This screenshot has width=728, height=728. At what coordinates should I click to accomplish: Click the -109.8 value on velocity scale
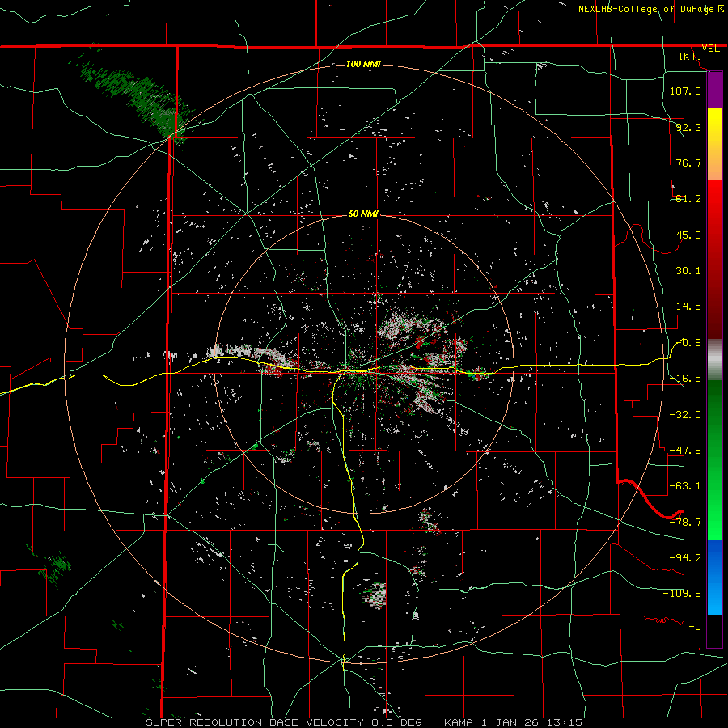(x=682, y=594)
